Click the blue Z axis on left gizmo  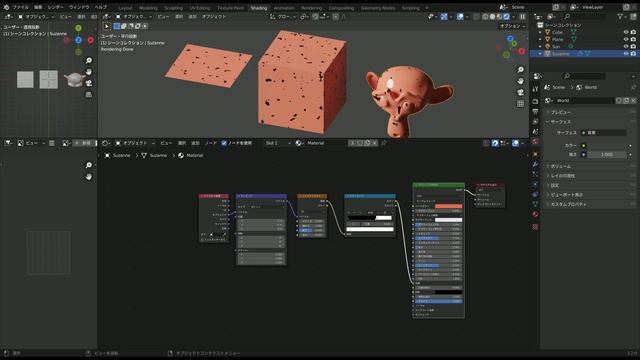point(78,40)
